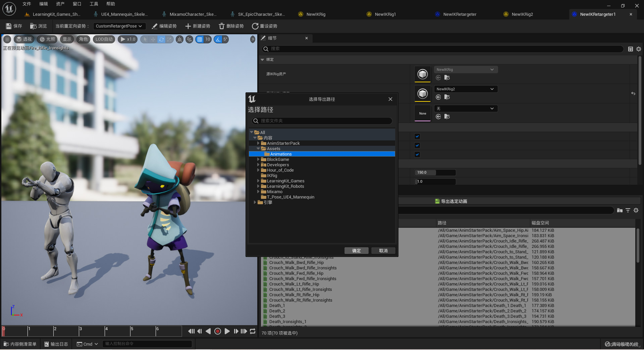Click 编辑姿势 edit pose pencil button

164,26
